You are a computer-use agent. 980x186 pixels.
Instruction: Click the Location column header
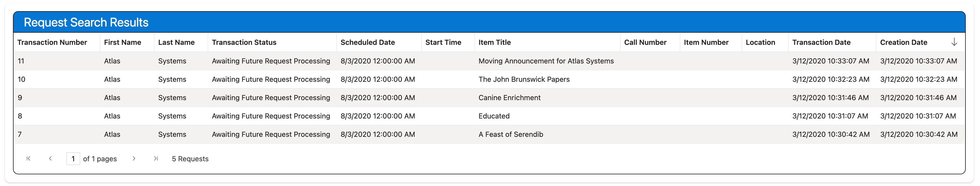[760, 43]
